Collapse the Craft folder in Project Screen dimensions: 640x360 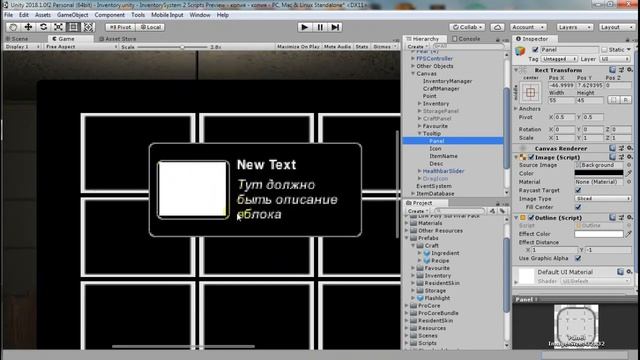(x=413, y=245)
